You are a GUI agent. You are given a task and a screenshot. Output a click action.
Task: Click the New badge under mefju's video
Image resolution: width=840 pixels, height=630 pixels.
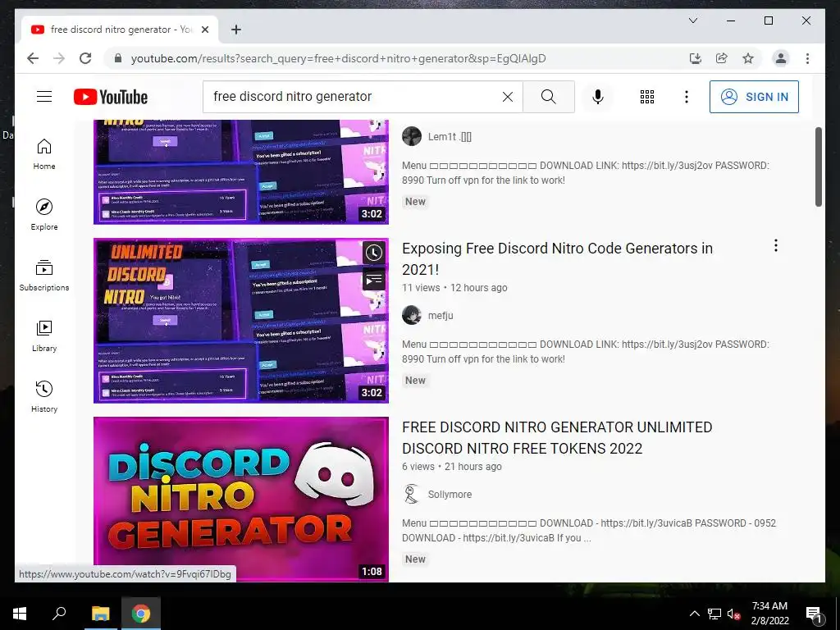tap(415, 381)
